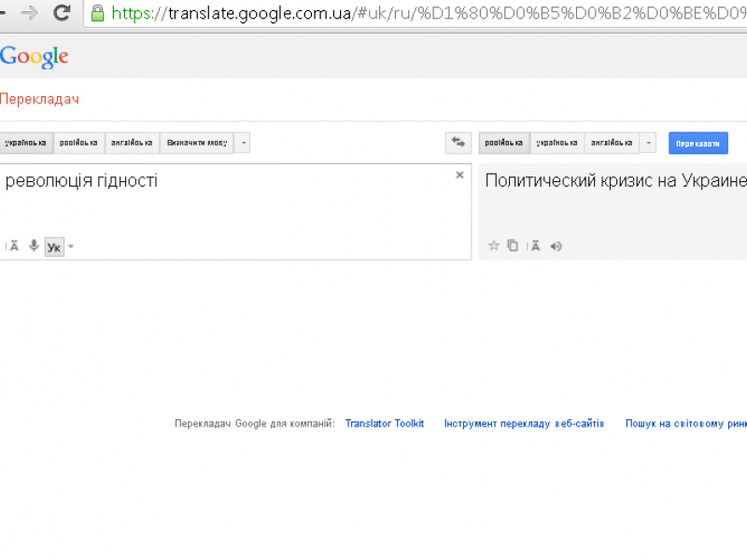
Task: Open the input tools dropdown arrow next to Ук
Action: pos(71,246)
